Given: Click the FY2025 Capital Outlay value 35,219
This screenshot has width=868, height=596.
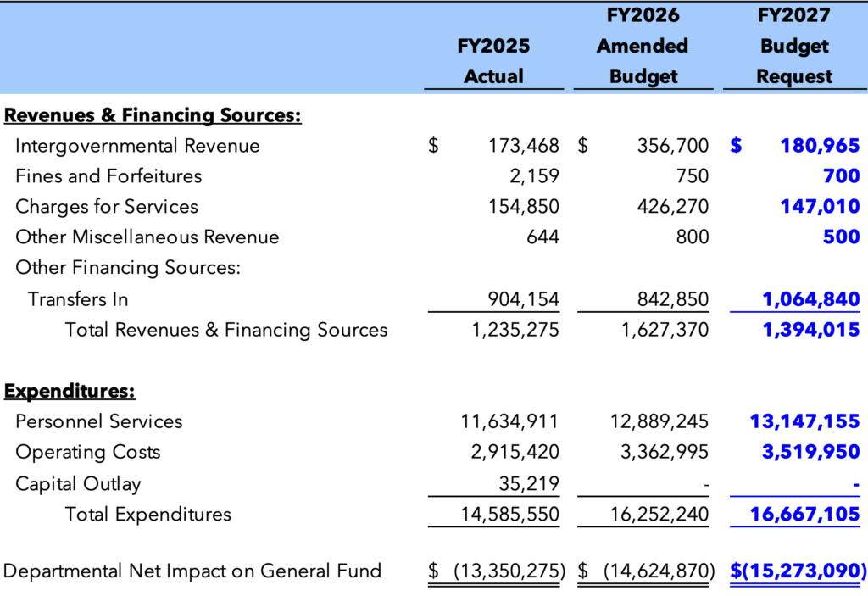Looking at the screenshot, I should pos(528,483).
